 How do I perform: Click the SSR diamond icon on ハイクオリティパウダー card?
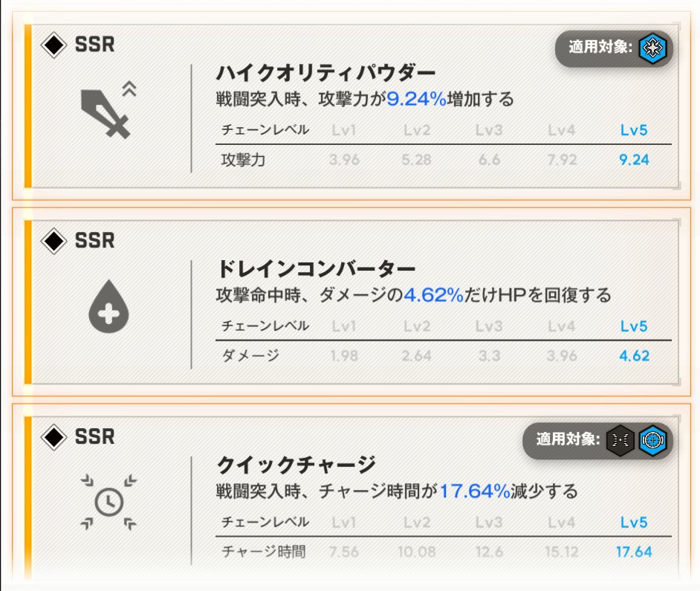click(x=54, y=45)
